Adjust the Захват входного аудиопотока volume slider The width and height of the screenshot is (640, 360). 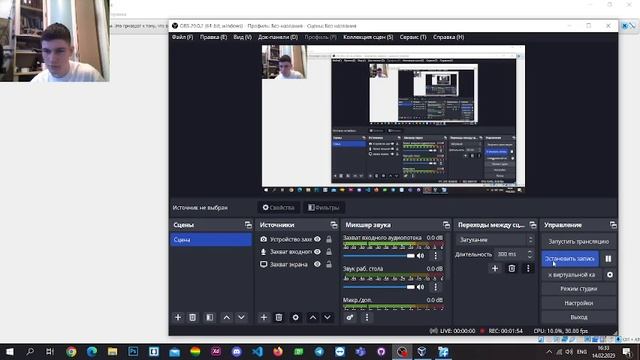point(379,256)
